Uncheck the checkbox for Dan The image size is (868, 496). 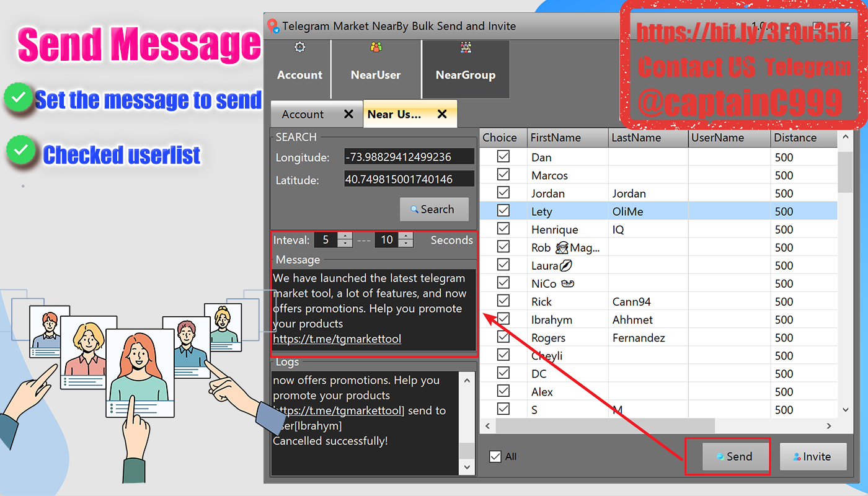[x=503, y=157]
